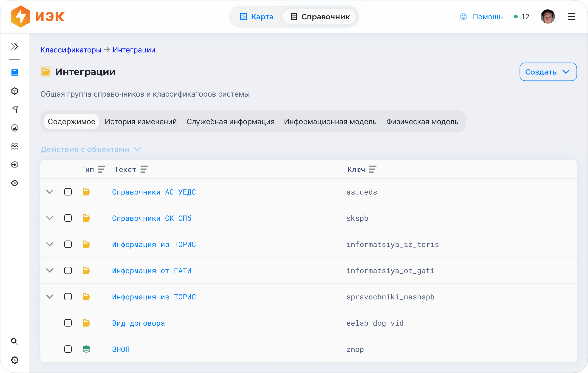Expand the collapsed left sidebar panel
The width and height of the screenshot is (588, 373).
[x=15, y=46]
